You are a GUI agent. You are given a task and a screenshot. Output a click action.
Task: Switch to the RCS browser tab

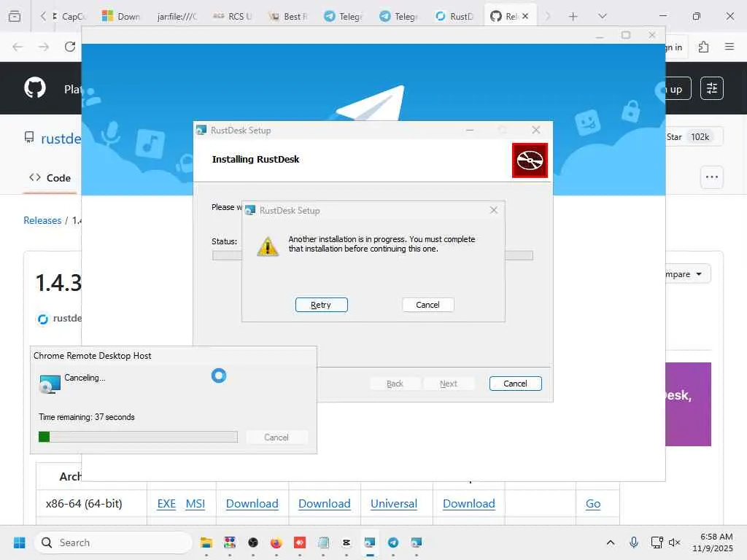point(232,16)
